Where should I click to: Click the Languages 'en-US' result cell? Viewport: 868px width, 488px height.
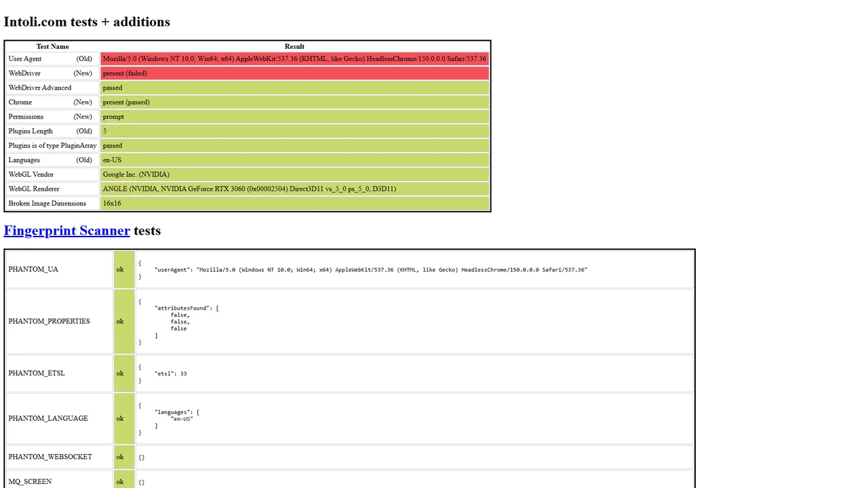pos(294,160)
